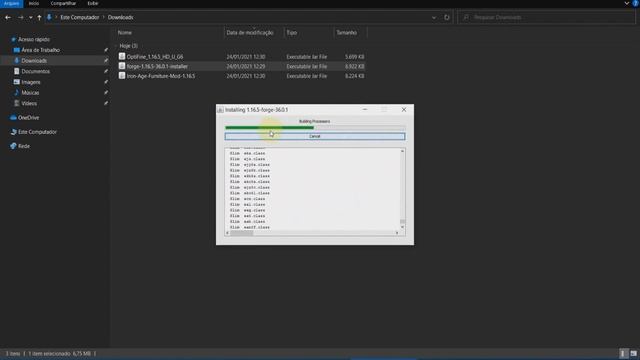Select Acesso rápido in the sidebar
Image resolution: width=640 pixels, height=360 pixels.
(33, 40)
